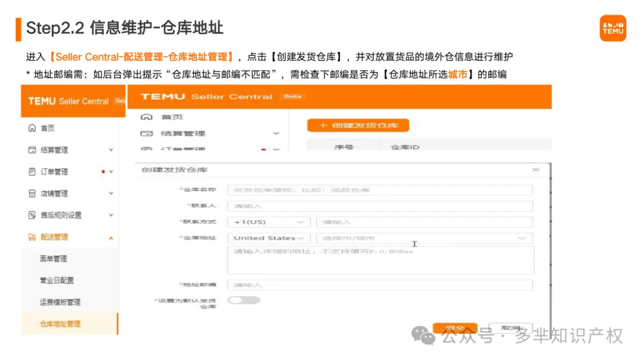Click the detailed address text area
This screenshot has height=362, width=644.
click(380, 261)
